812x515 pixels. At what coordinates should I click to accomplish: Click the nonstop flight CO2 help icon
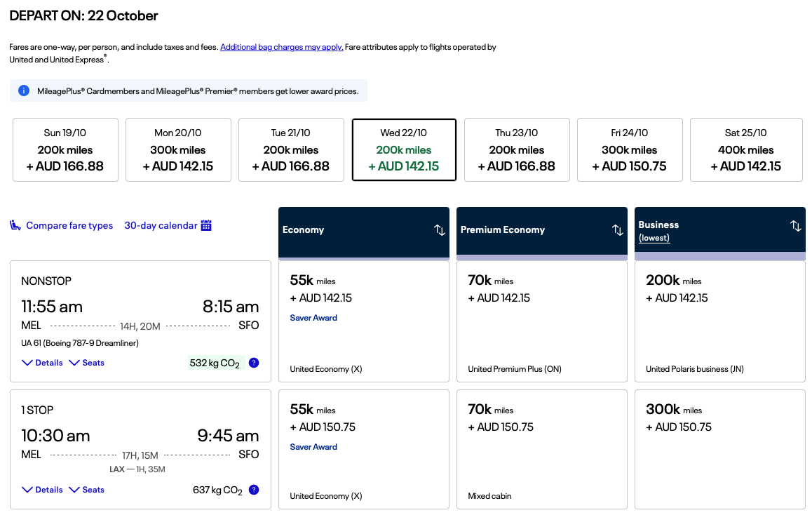pyautogui.click(x=254, y=363)
